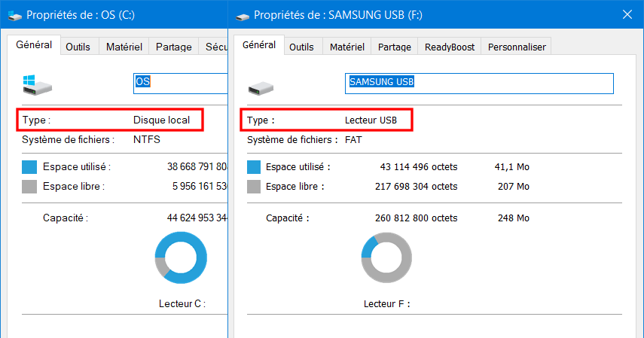Click the '41,1 Mo' used space size
This screenshot has height=338, width=644.
[x=511, y=166]
